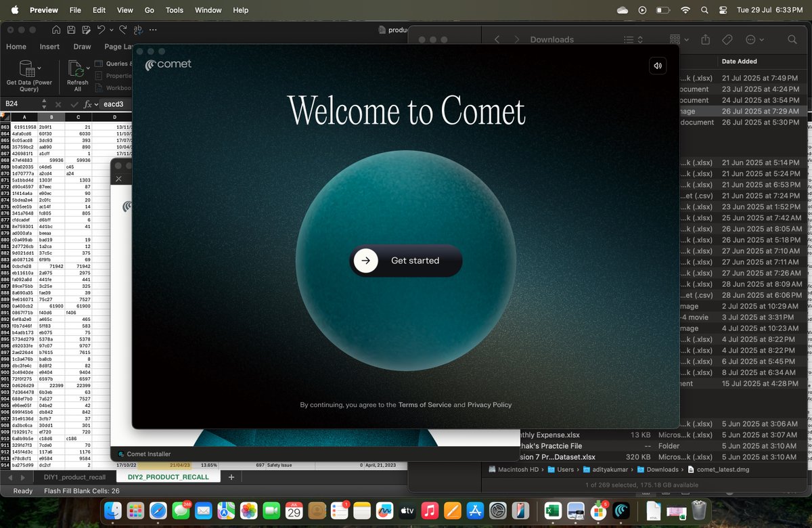
Task: Open the Privacy Policy link
Action: click(489, 405)
